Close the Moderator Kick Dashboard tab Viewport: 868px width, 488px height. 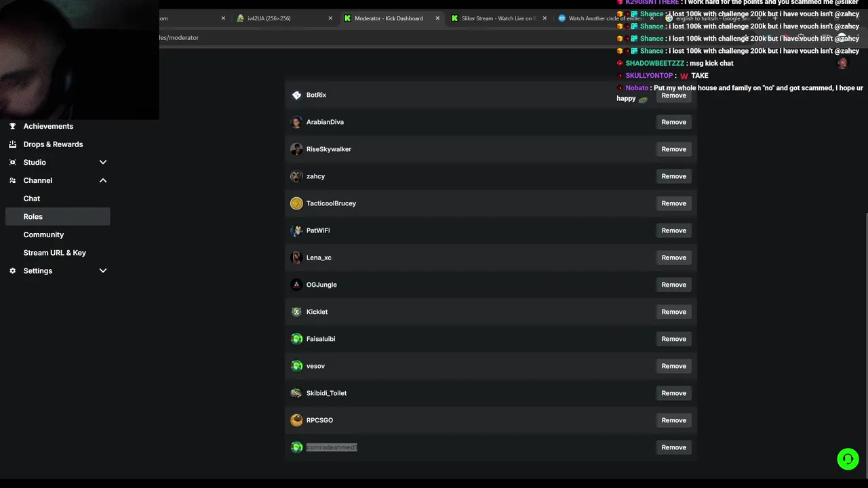click(437, 18)
